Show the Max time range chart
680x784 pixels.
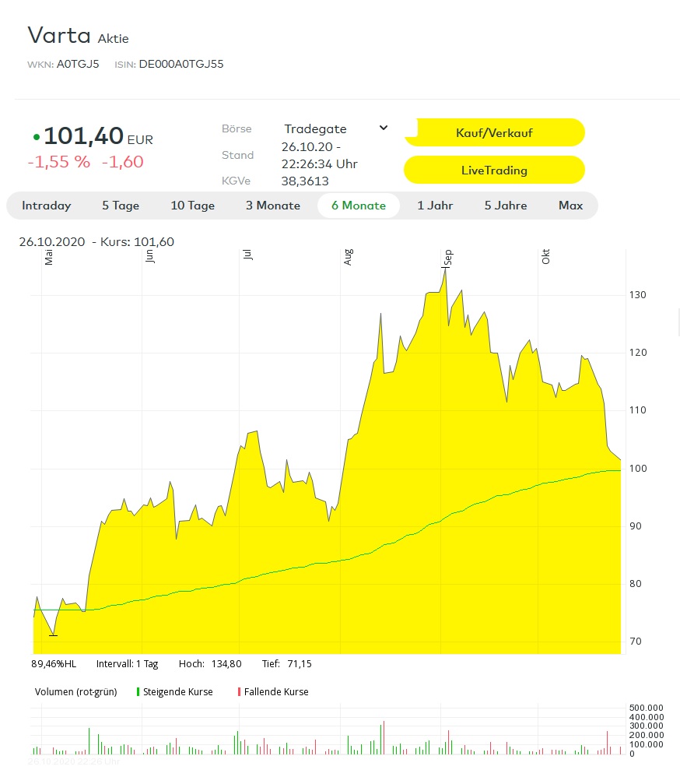570,206
